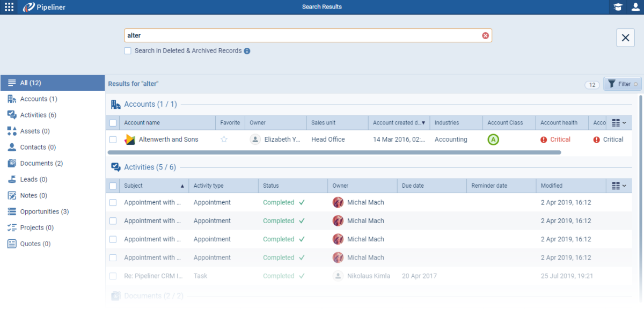Open the Altenwerth and Sons account link
This screenshot has height=309, width=644.
tap(169, 139)
